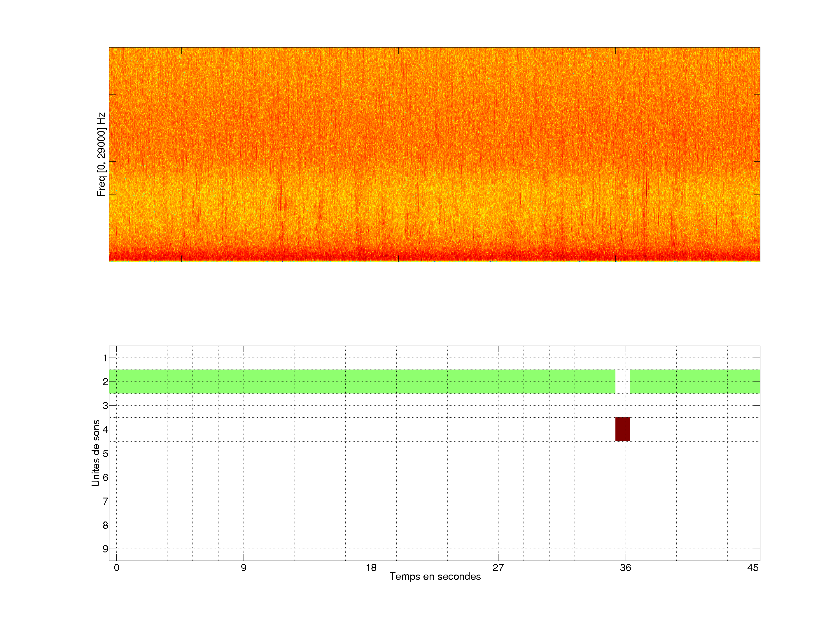Click the white gap in the green band
This screenshot has height=630, width=840.
click(622, 381)
